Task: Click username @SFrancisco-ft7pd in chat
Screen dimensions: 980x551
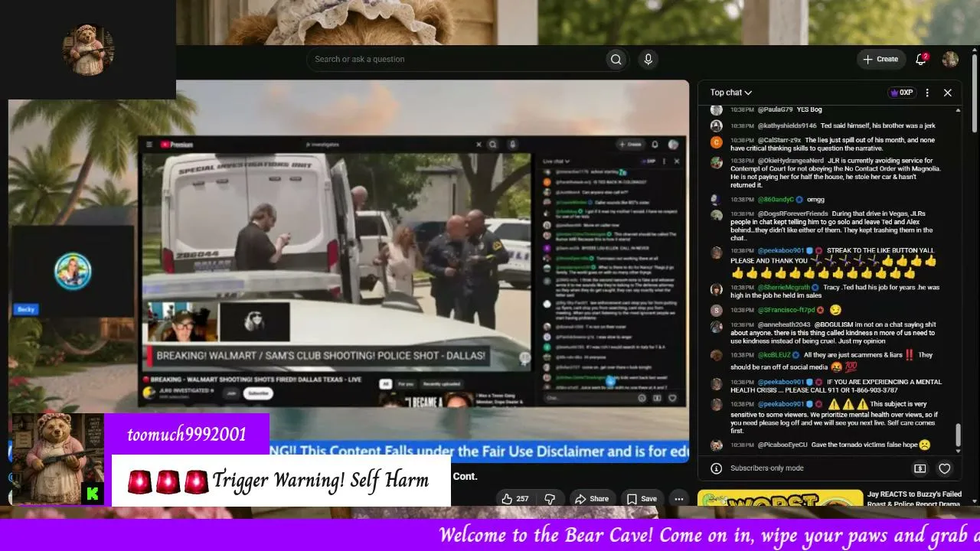Action: 786,310
